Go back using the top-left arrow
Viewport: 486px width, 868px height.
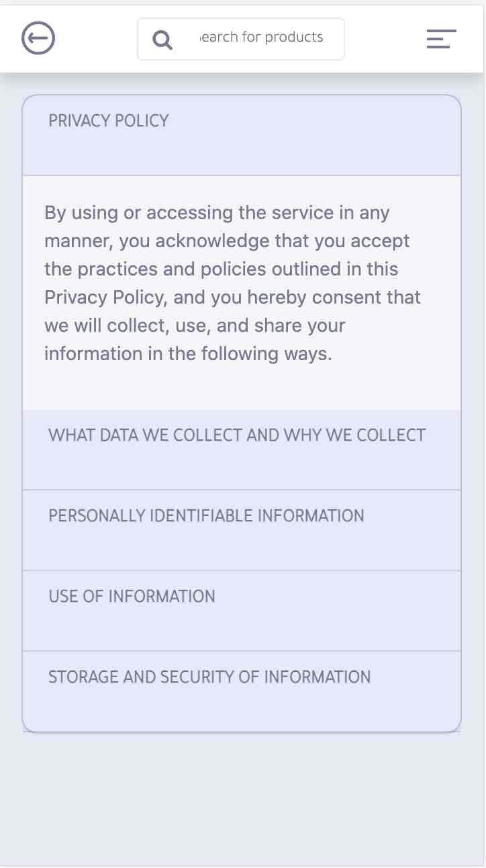click(38, 38)
